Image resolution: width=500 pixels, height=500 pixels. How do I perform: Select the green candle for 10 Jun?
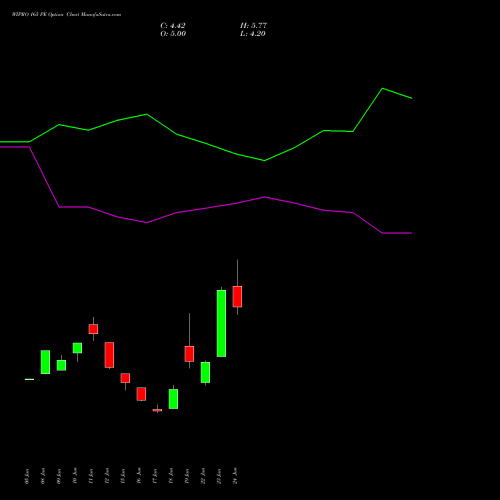point(77,348)
